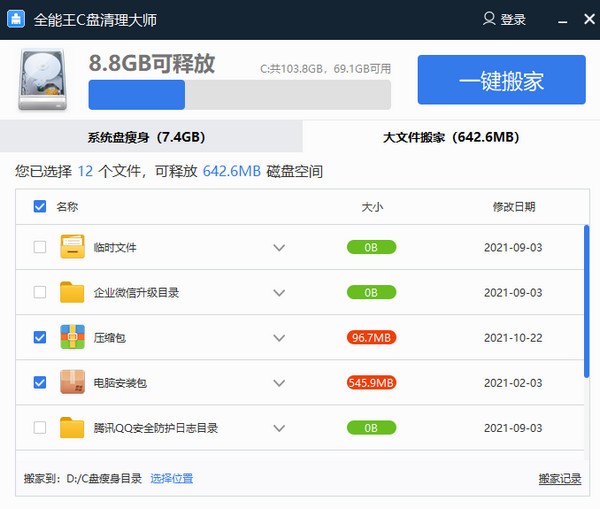Switch to 系统盘瘦身 (7.4GB) tab
The image size is (600, 509).
coord(151,137)
